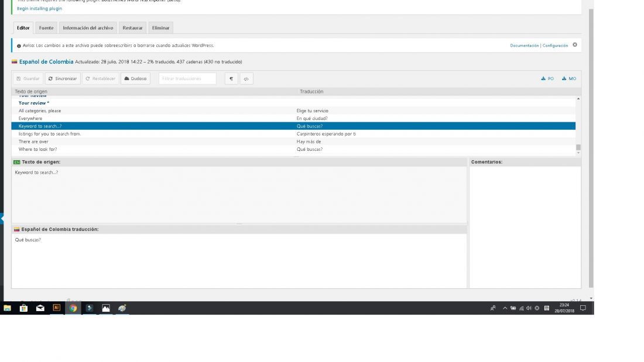Switch to the Editor tab
This screenshot has width=644, height=362.
pyautogui.click(x=23, y=28)
